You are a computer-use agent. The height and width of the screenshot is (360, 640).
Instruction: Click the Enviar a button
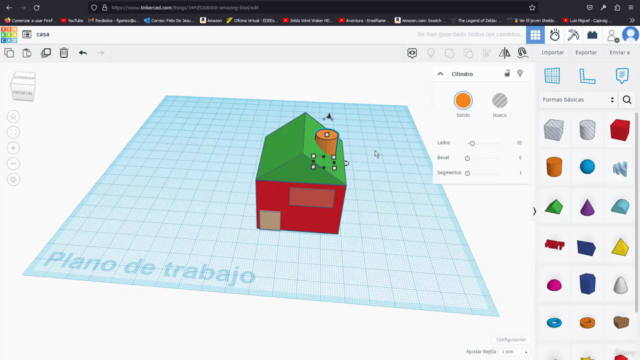(x=619, y=52)
